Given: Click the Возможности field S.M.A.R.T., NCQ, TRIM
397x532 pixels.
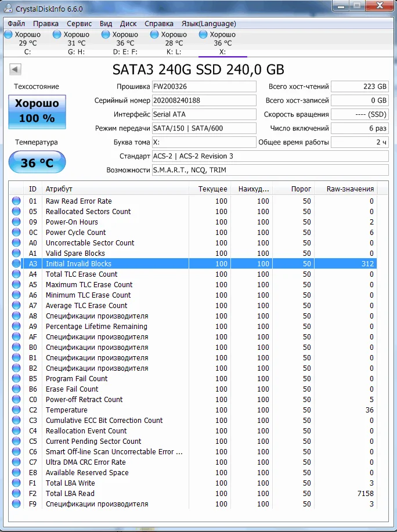Looking at the screenshot, I should [270, 170].
